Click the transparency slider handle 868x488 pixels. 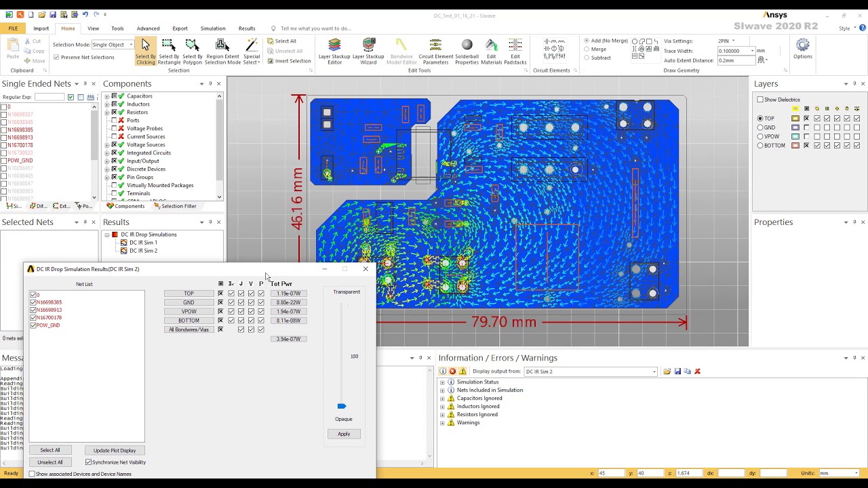tap(342, 406)
